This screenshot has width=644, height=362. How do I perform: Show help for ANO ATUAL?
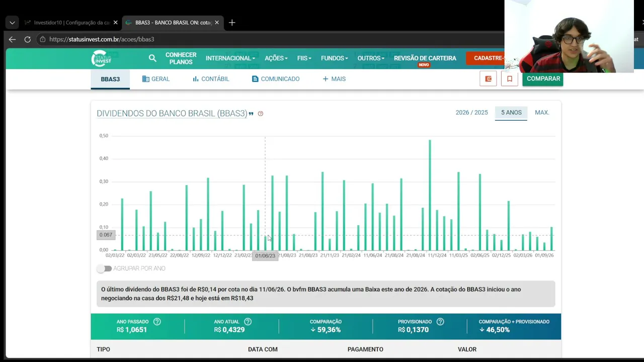[248, 322]
